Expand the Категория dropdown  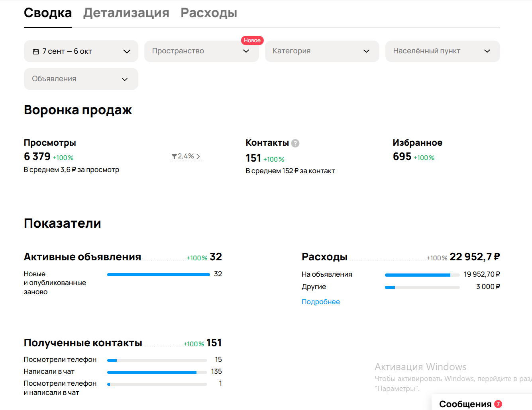(322, 51)
